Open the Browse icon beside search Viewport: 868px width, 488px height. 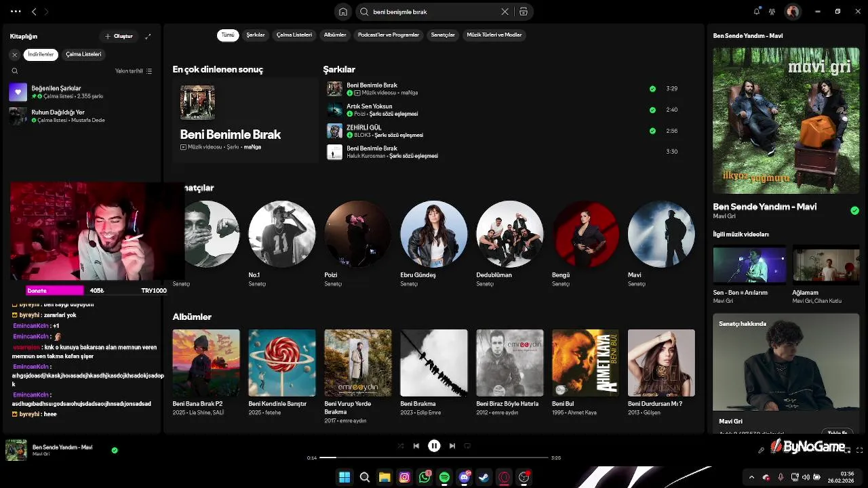coord(524,12)
